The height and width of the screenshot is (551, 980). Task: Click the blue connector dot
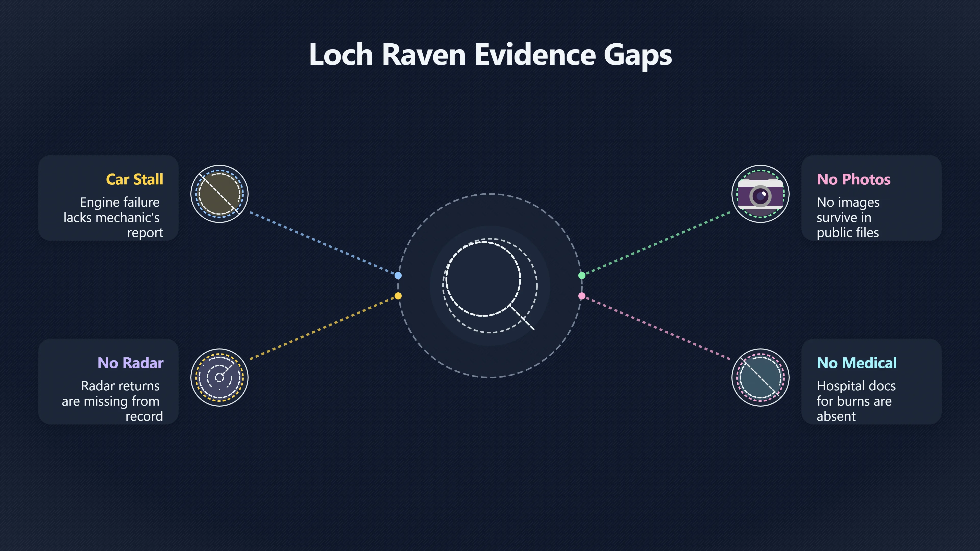tap(398, 275)
